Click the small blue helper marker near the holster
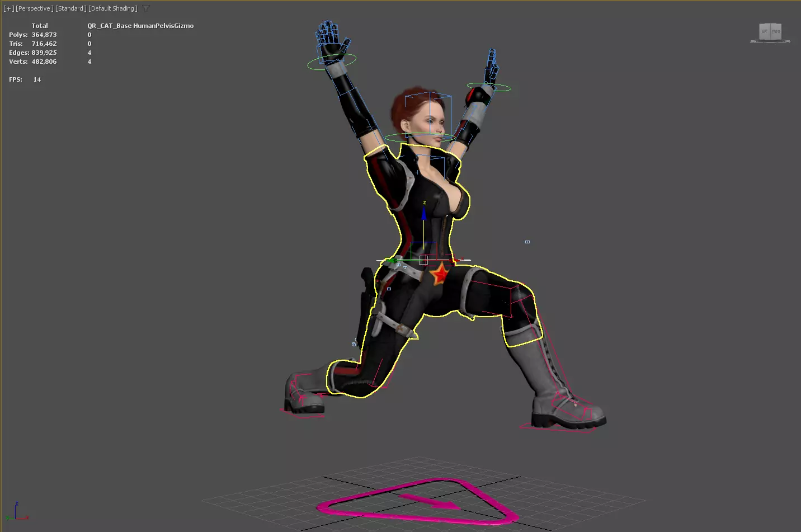This screenshot has height=532, width=801. (389, 289)
